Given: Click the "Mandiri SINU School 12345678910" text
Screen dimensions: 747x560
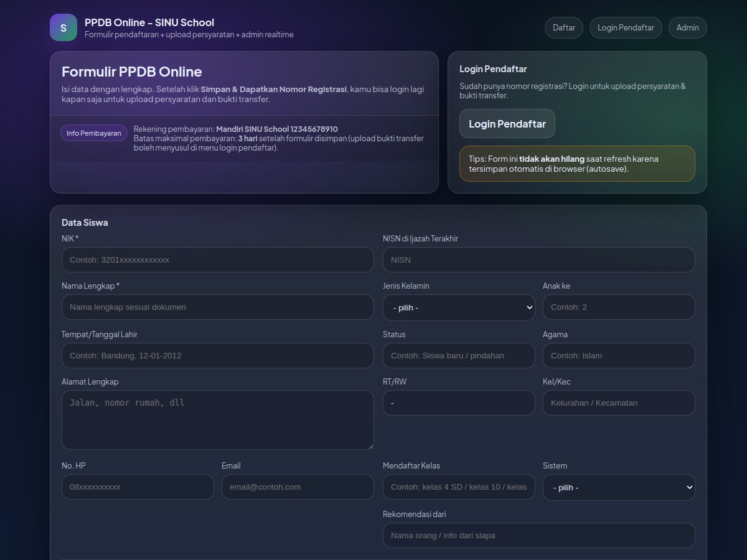Looking at the screenshot, I should (x=277, y=129).
